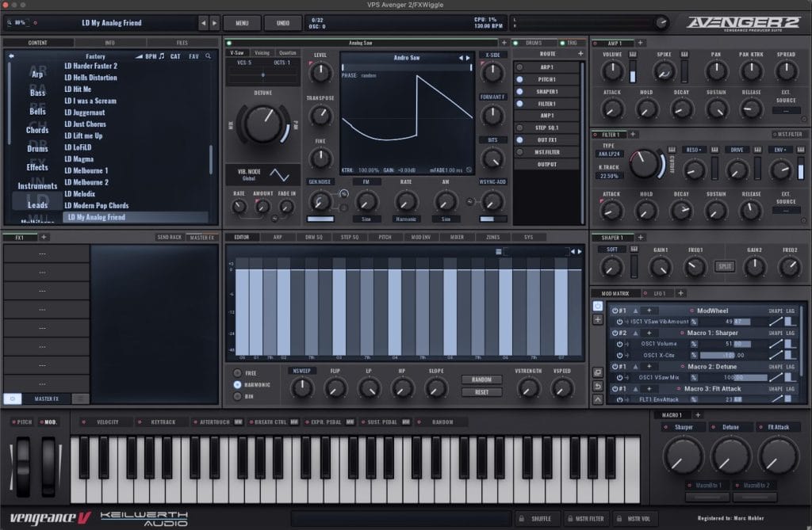
Task: Click the UNDO button
Action: click(x=282, y=23)
